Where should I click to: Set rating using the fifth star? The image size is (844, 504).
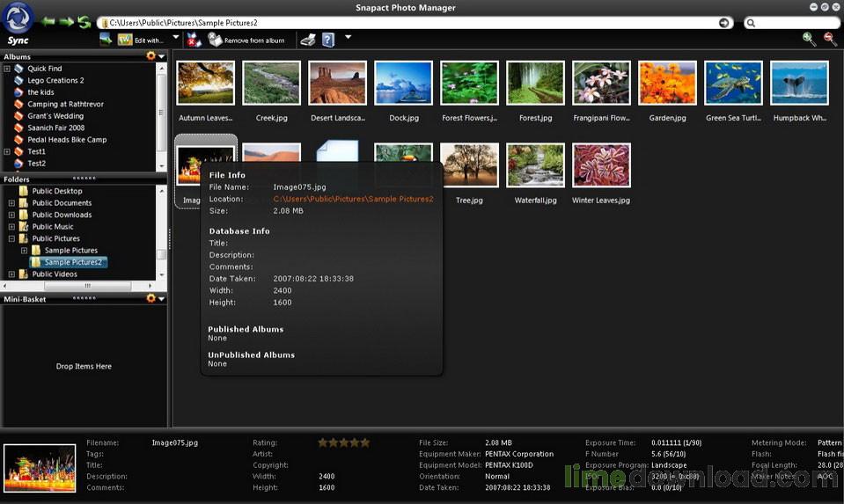(365, 442)
